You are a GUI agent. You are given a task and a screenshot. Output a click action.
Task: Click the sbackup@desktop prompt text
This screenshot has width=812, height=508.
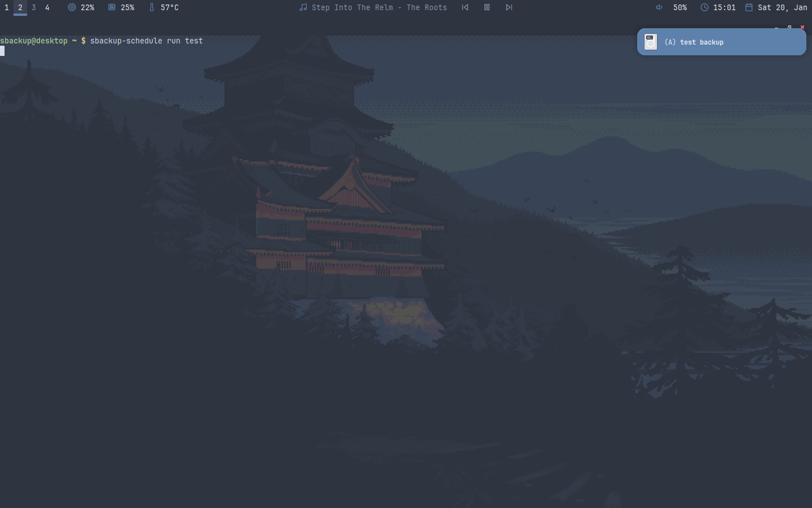(34, 41)
